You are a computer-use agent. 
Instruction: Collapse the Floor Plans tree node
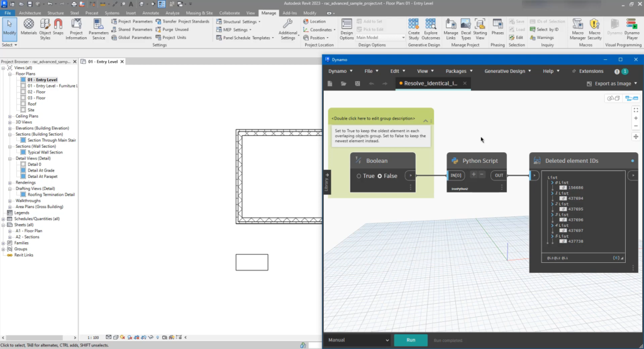(10, 74)
